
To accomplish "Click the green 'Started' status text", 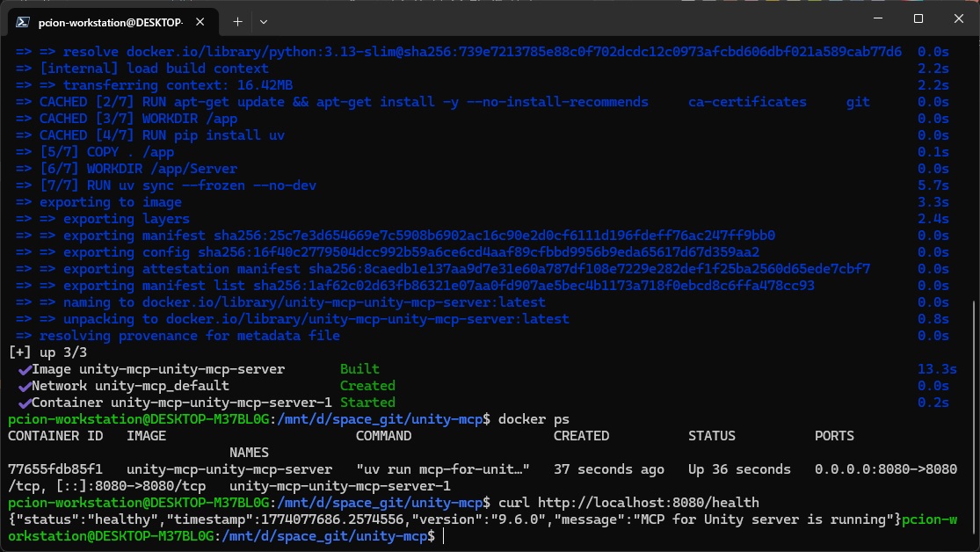I will pos(367,403).
